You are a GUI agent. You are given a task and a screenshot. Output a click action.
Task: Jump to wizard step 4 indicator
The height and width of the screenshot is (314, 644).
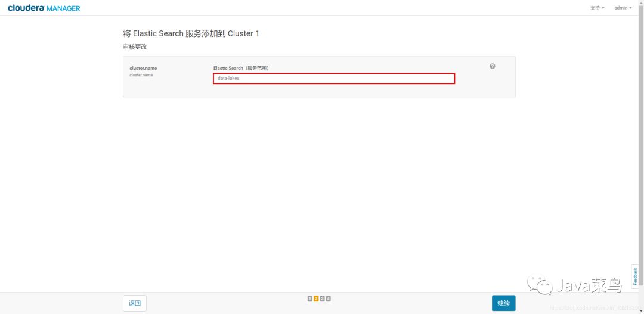329,299
